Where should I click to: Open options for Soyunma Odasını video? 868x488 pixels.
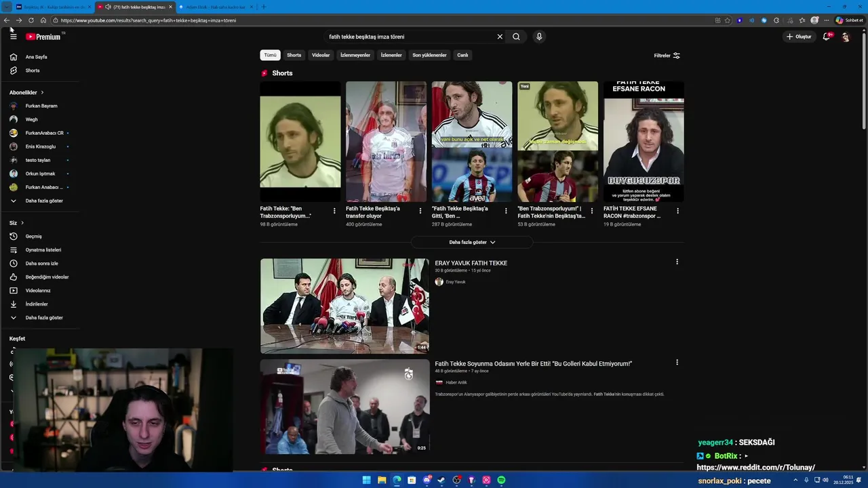677,363
